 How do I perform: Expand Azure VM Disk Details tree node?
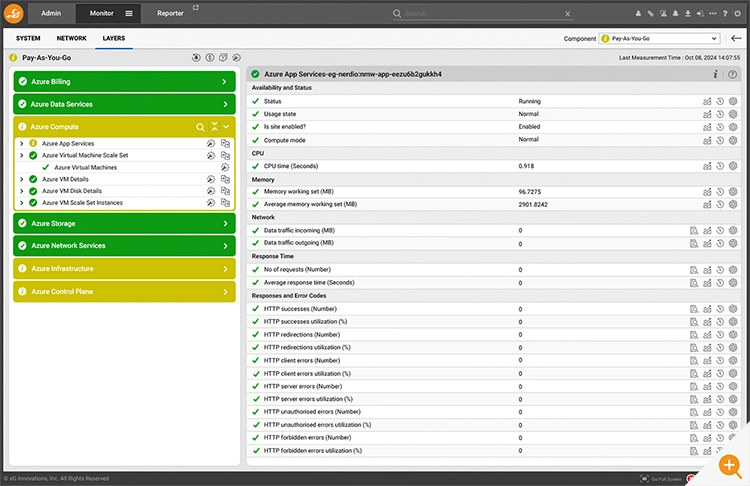[x=21, y=191]
